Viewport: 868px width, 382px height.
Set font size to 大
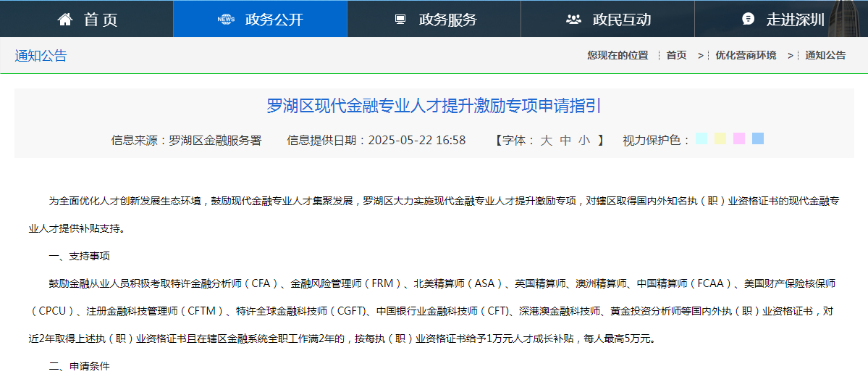tap(547, 140)
